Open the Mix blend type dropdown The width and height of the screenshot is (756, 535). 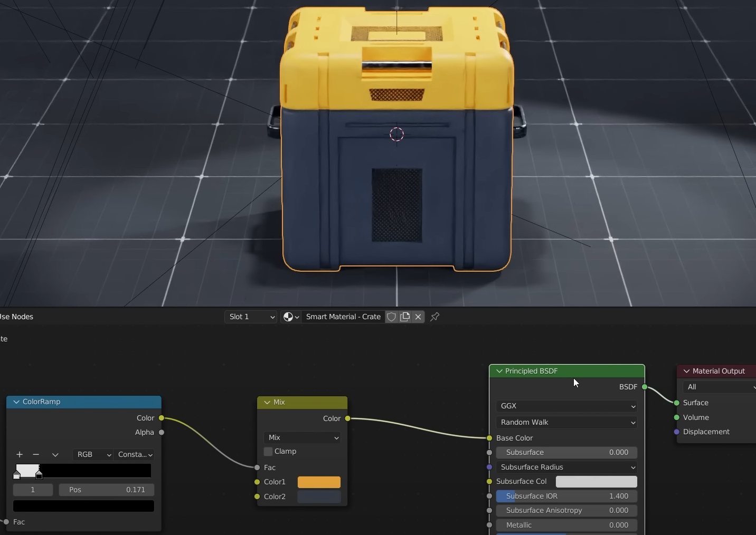302,437
